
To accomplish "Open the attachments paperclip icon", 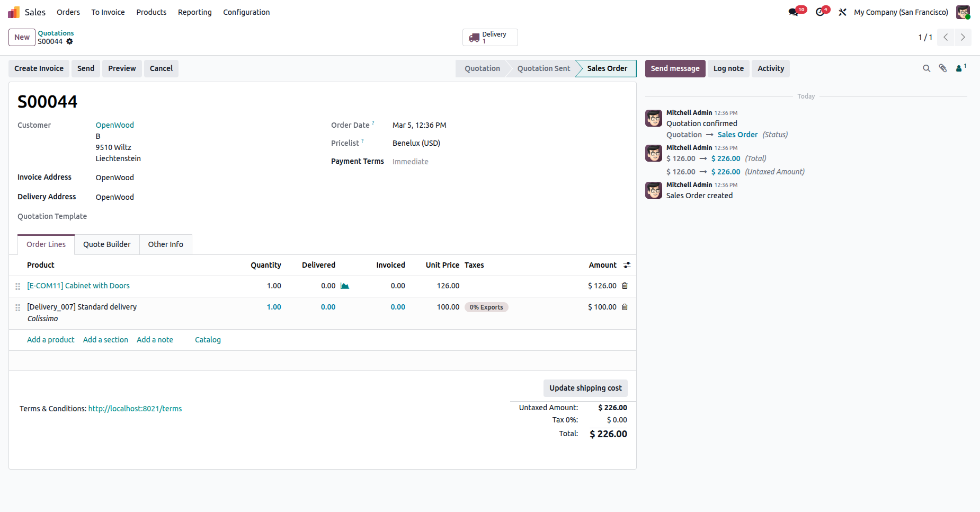I will tap(943, 68).
